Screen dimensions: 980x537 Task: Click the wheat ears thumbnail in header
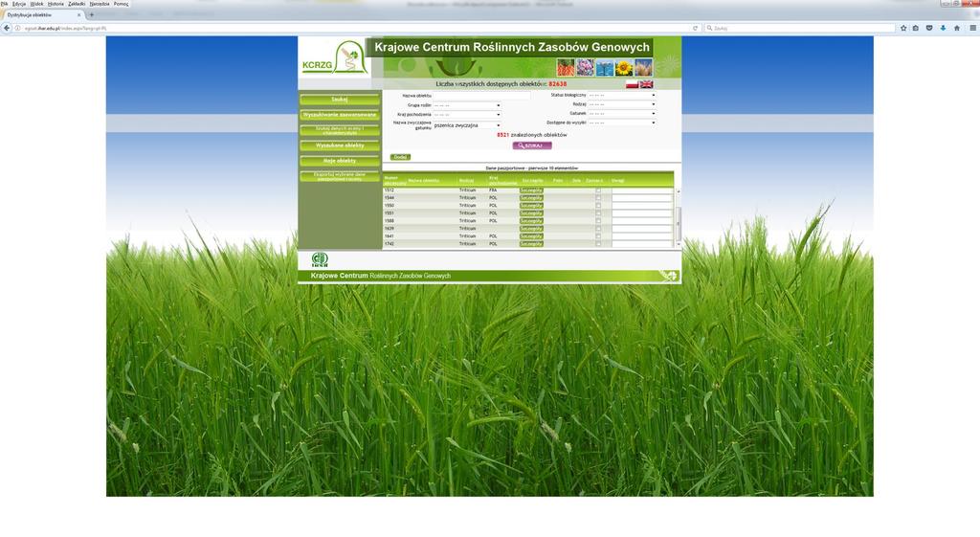643,68
